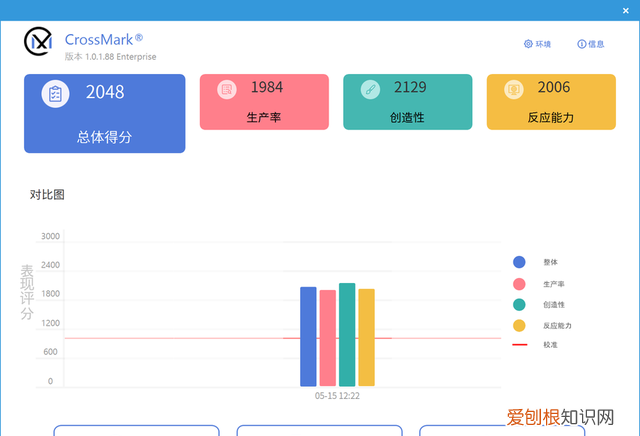640x436 pixels.
Task: Click the 表现评分 axis title
Action: tap(27, 292)
